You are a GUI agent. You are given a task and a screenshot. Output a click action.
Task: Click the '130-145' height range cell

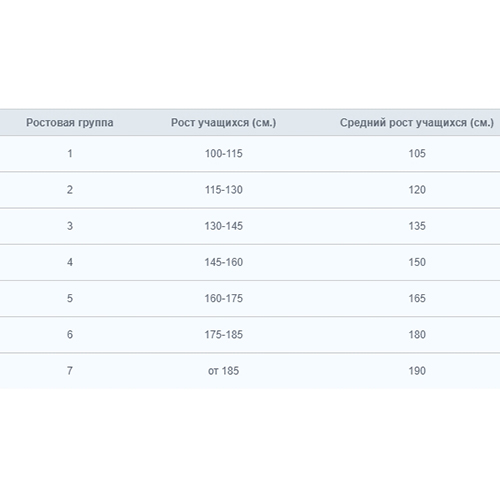[224, 226]
